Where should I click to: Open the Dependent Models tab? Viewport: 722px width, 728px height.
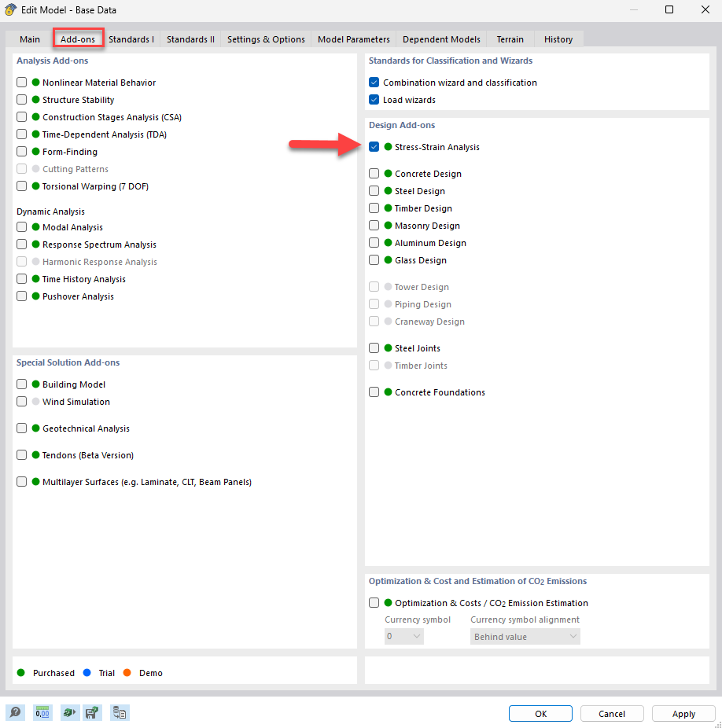(441, 39)
